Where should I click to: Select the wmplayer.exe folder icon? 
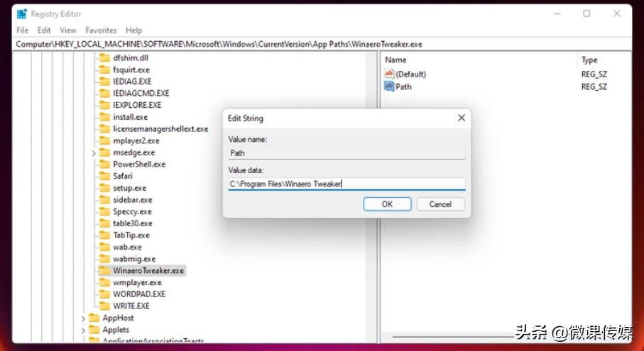(x=105, y=282)
